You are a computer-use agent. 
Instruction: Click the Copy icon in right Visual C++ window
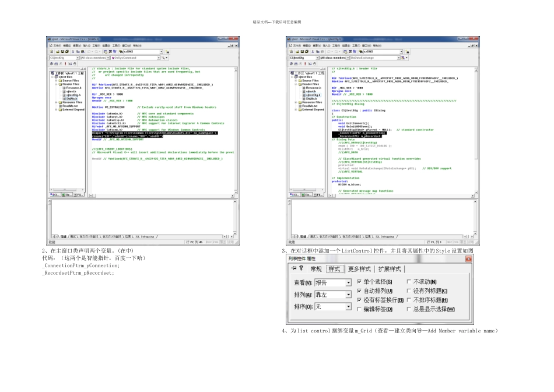pos(318,51)
